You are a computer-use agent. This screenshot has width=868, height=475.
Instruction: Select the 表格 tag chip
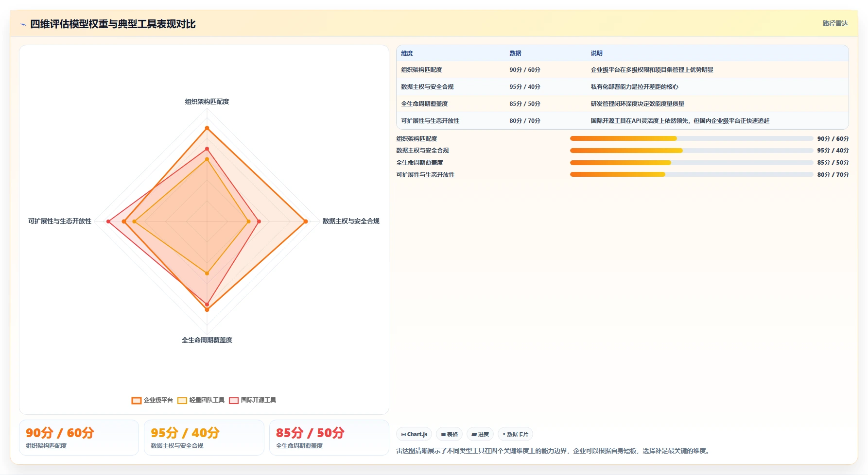pos(450,434)
